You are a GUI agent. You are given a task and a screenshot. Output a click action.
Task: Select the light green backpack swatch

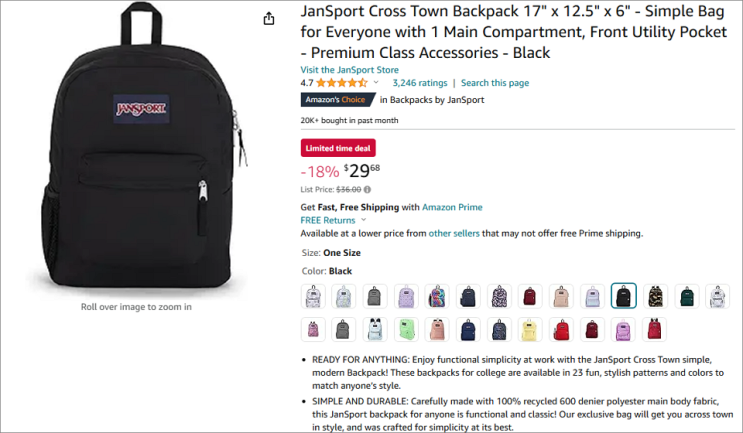click(407, 329)
